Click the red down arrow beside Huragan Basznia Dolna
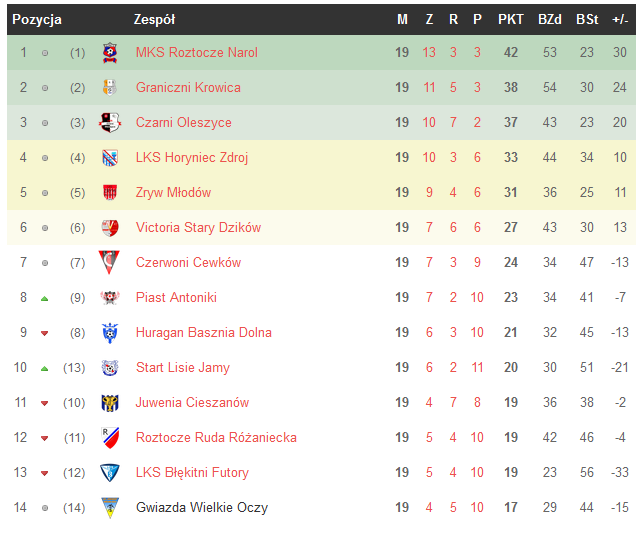Screen dimensions: 642x543 pos(44,333)
